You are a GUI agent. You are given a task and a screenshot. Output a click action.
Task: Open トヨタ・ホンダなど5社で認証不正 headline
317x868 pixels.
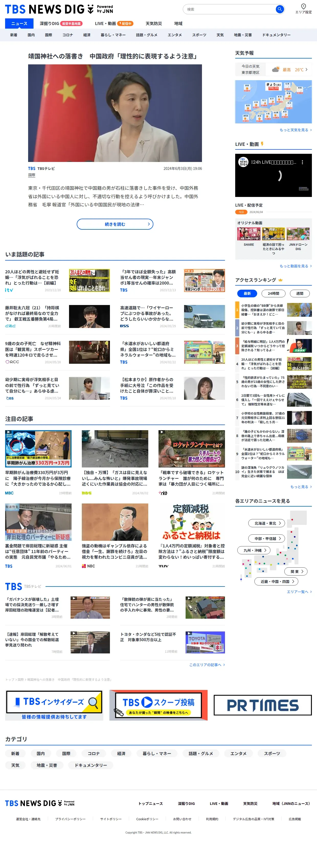[x=148, y=637]
